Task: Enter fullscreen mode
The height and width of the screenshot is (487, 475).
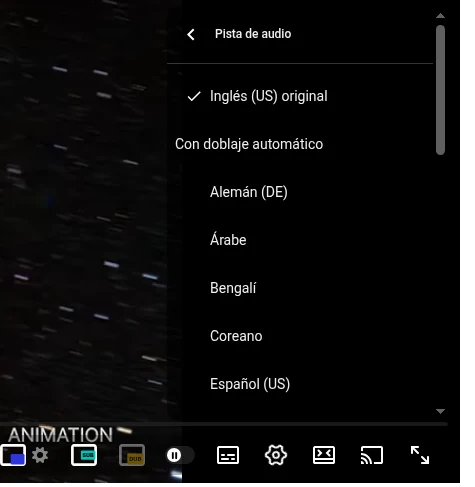Action: tap(420, 455)
